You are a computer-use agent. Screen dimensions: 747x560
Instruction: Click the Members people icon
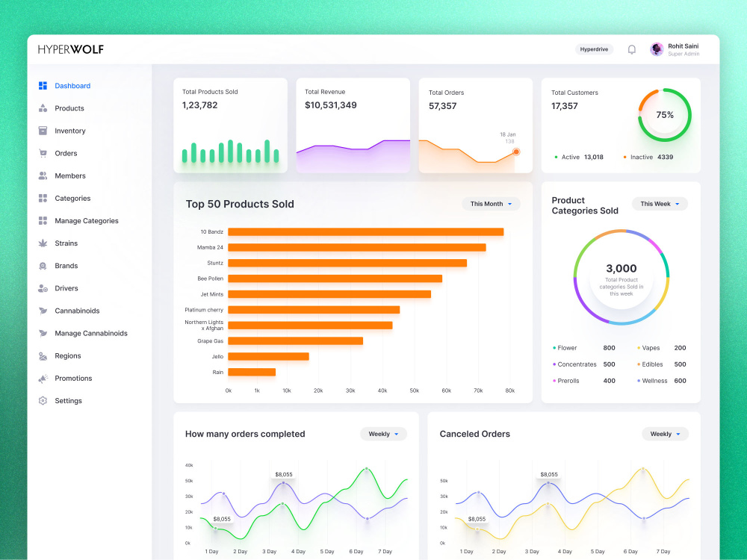click(x=43, y=175)
